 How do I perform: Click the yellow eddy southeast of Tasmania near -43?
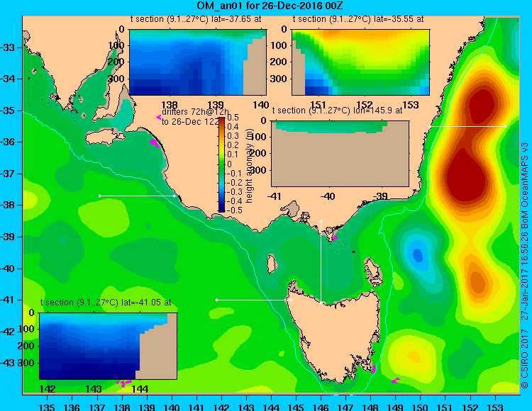(x=414, y=356)
